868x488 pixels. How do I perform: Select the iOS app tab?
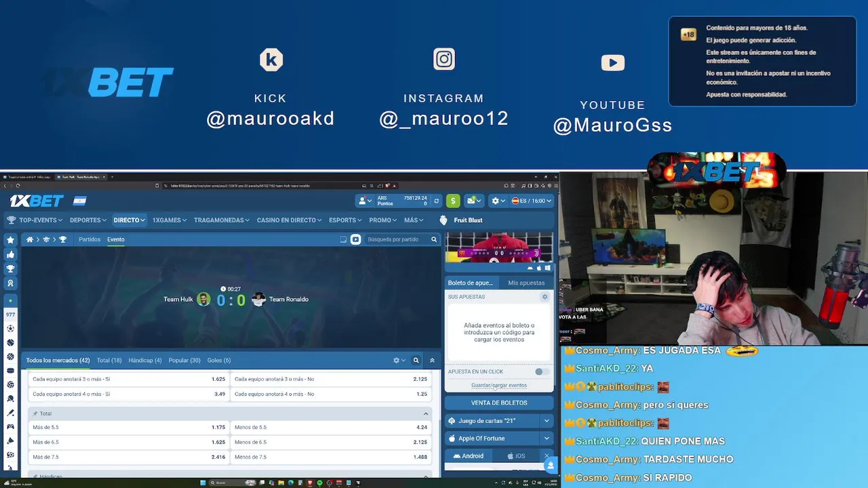[x=517, y=456]
